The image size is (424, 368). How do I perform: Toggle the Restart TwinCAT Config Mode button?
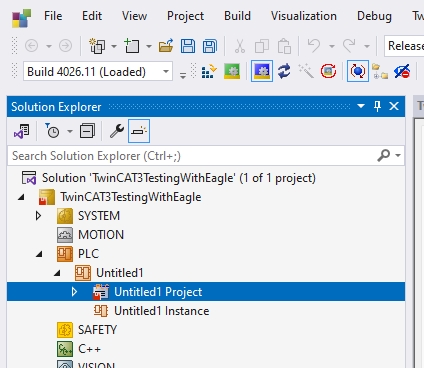[262, 71]
